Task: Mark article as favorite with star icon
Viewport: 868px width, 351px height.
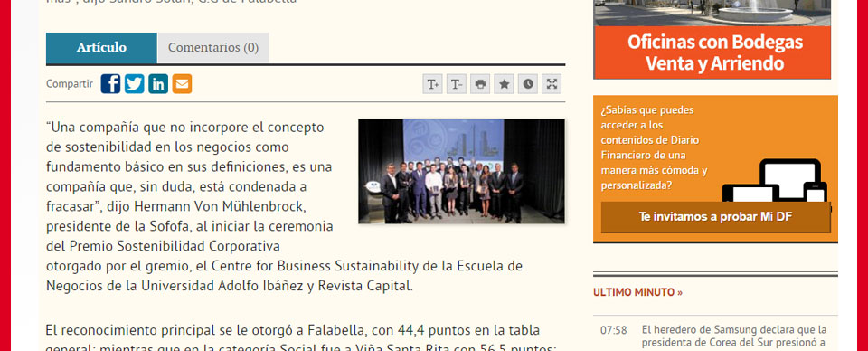Action: [x=505, y=84]
